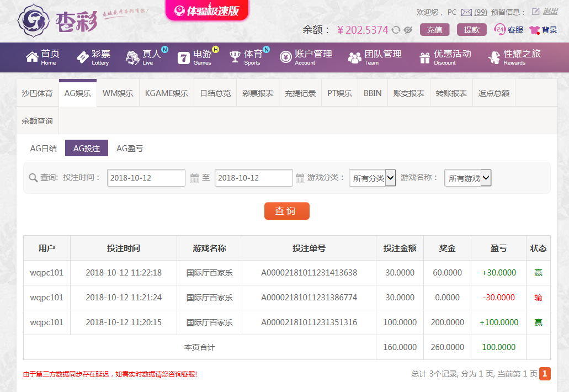Refresh the account balance

point(396,30)
